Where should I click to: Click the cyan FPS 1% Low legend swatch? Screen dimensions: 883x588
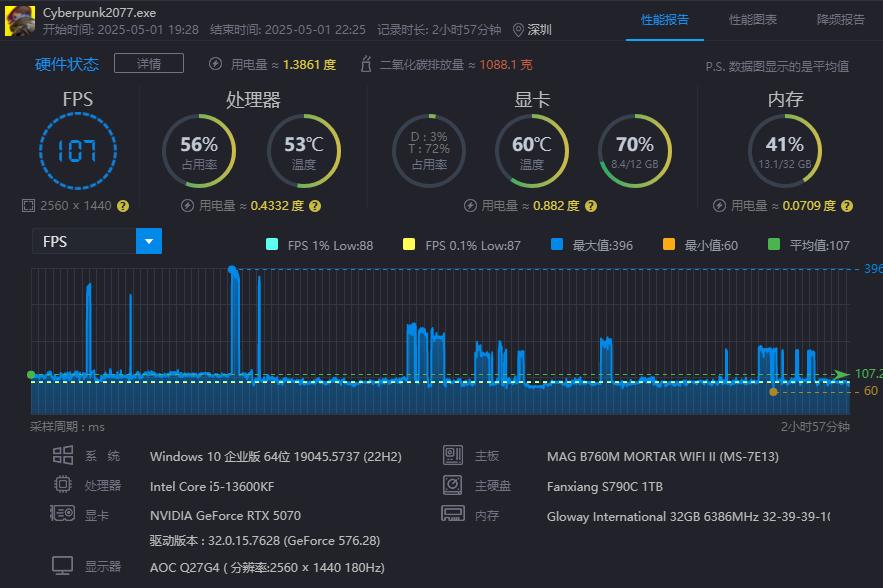tap(271, 244)
